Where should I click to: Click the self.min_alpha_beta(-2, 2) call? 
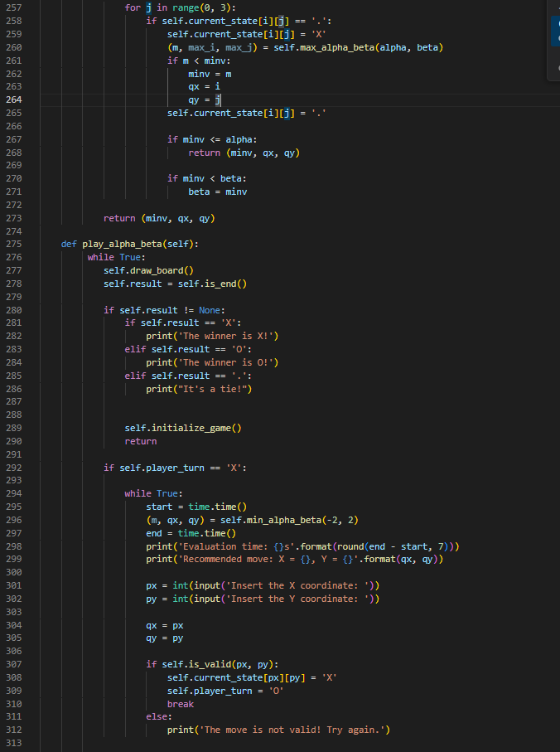[x=289, y=521]
